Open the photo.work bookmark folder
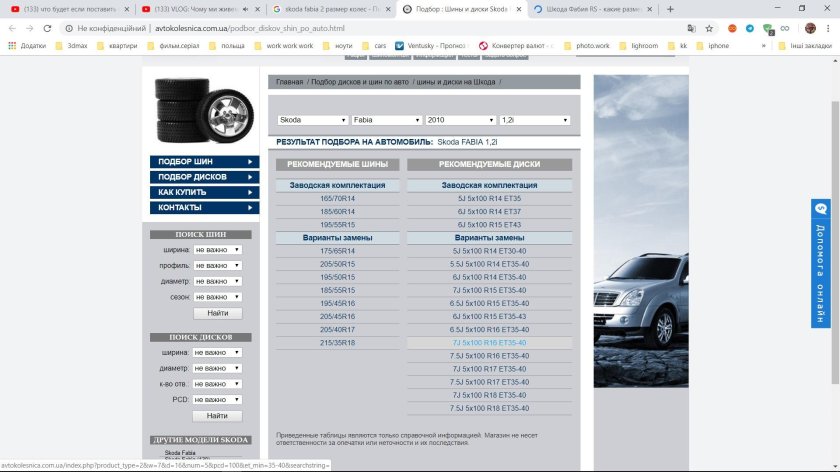The image size is (840, 472). click(x=591, y=46)
